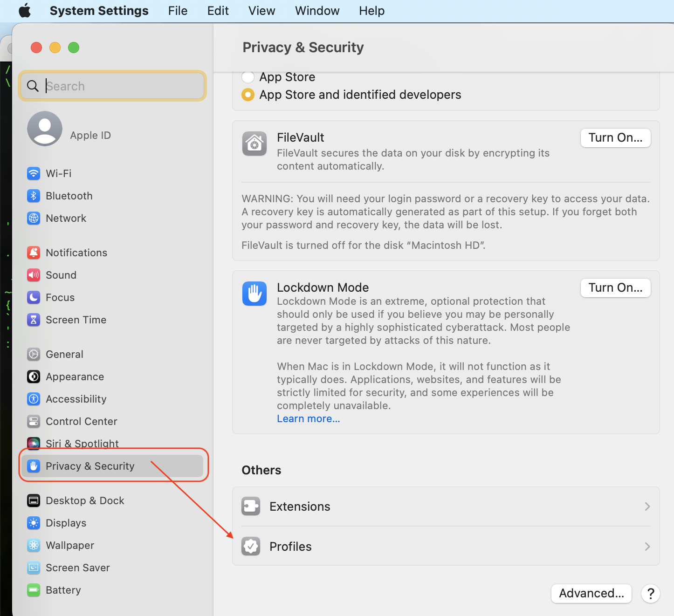Open Accessibility settings label
This screenshot has height=616, width=674.
click(x=76, y=399)
